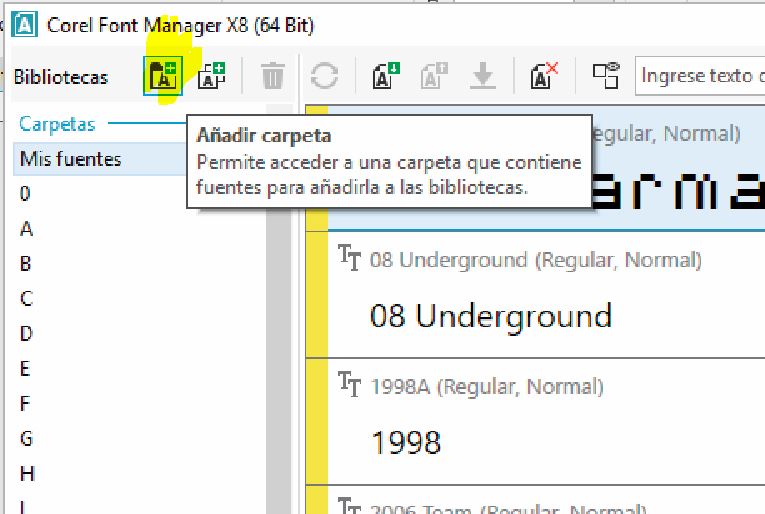Image resolution: width=765 pixels, height=514 pixels.
Task: Click the Add collection icon beside Add folder
Action: 212,76
